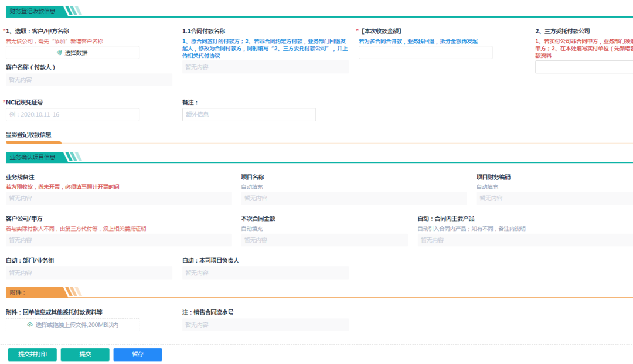Screen dimensions: 633x364
Task: Focus the 三方委托付款公司 input field
Action: (584, 67)
